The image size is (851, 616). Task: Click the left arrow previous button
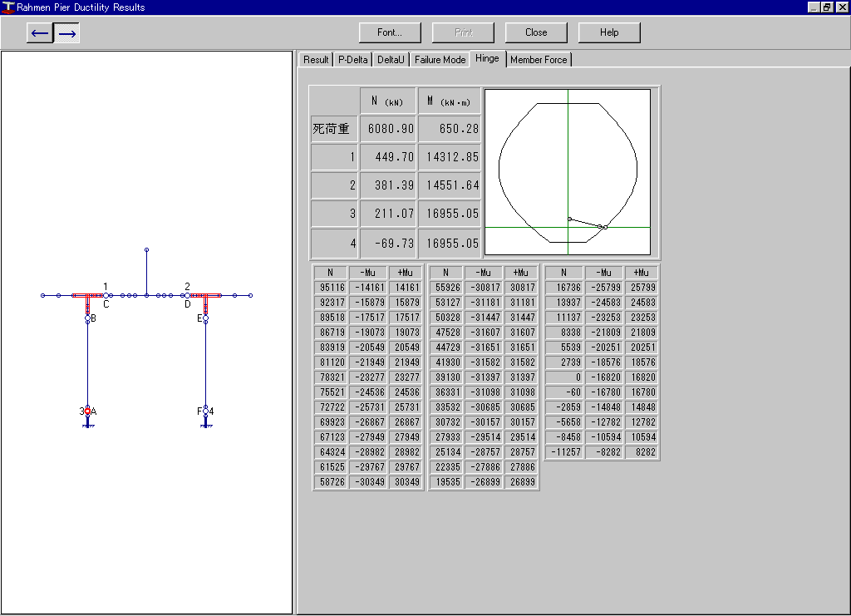[40, 33]
